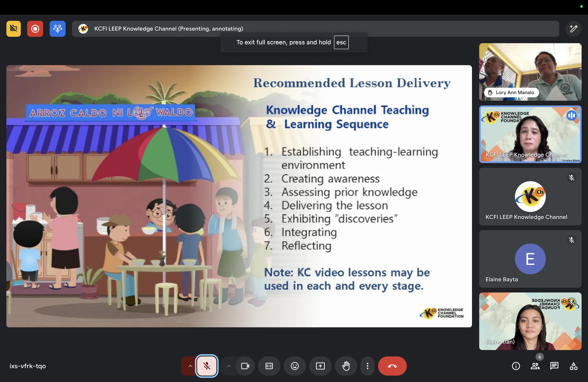Select Elaine Bayta participant tile
This screenshot has height=382, width=588.
point(530,259)
